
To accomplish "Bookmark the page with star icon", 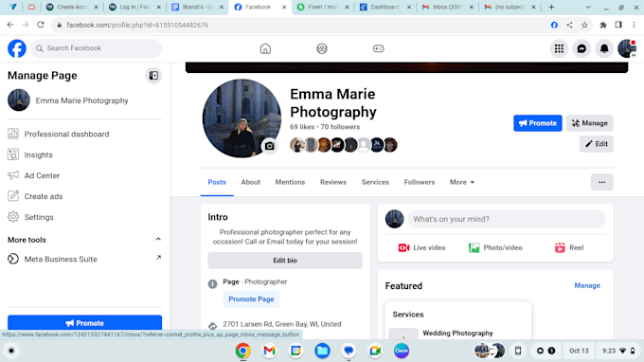I will (584, 25).
